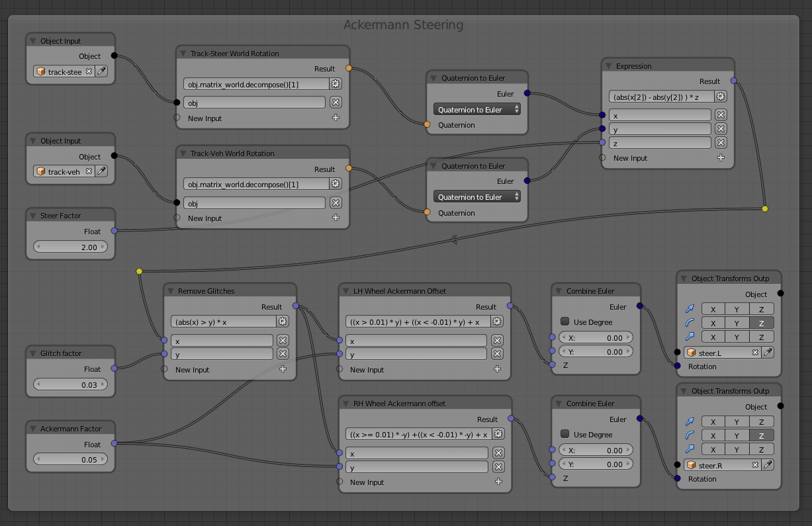812x526 pixels.
Task: Click plus icon to add input in Expression node
Action: coord(721,158)
